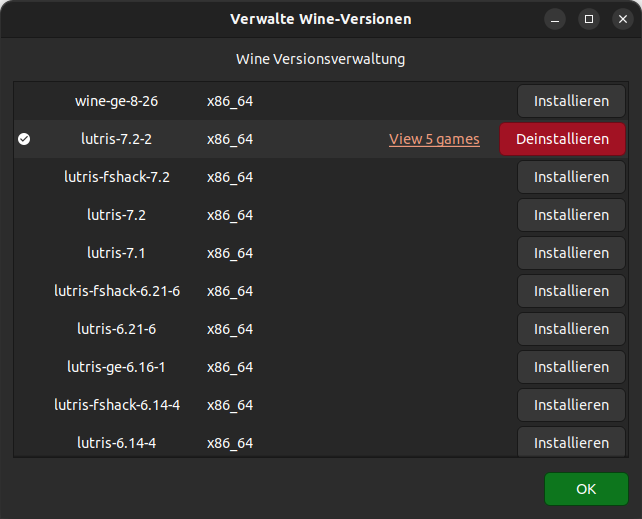Close the Verwalte Wine-Versionen dialog

click(623, 19)
